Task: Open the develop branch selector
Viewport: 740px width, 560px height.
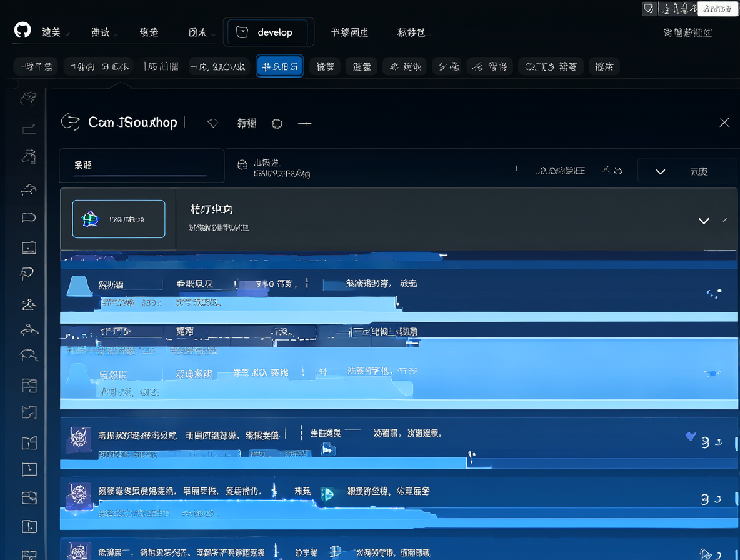Action: coord(267,32)
